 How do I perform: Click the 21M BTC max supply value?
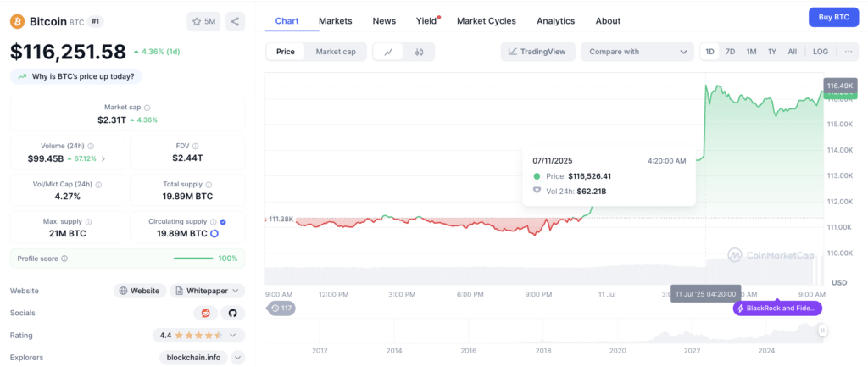(68, 234)
